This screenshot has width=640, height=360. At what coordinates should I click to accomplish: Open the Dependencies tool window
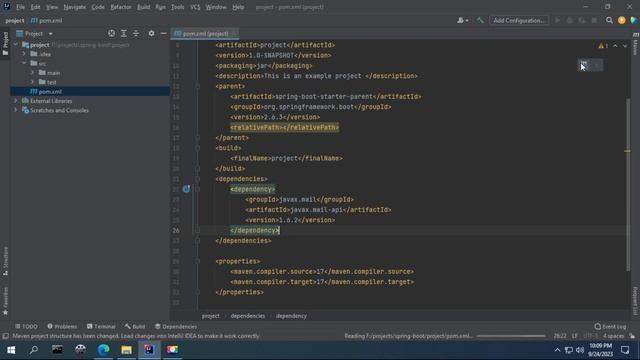[x=176, y=327]
